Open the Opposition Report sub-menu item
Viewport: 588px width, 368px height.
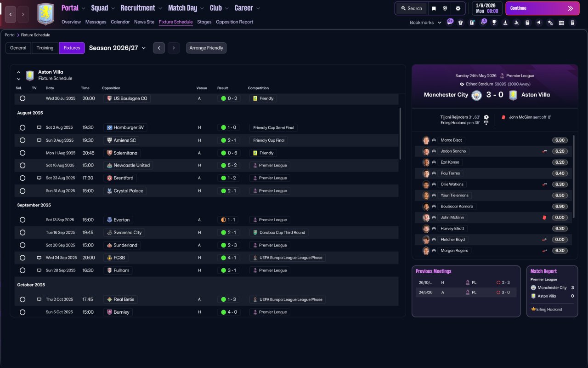point(234,22)
